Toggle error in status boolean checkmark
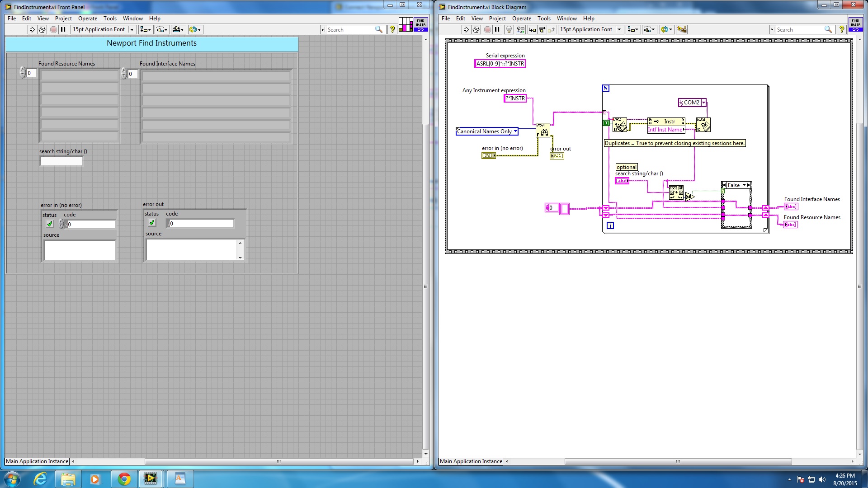Screen dimensions: 868x488 point(50,224)
